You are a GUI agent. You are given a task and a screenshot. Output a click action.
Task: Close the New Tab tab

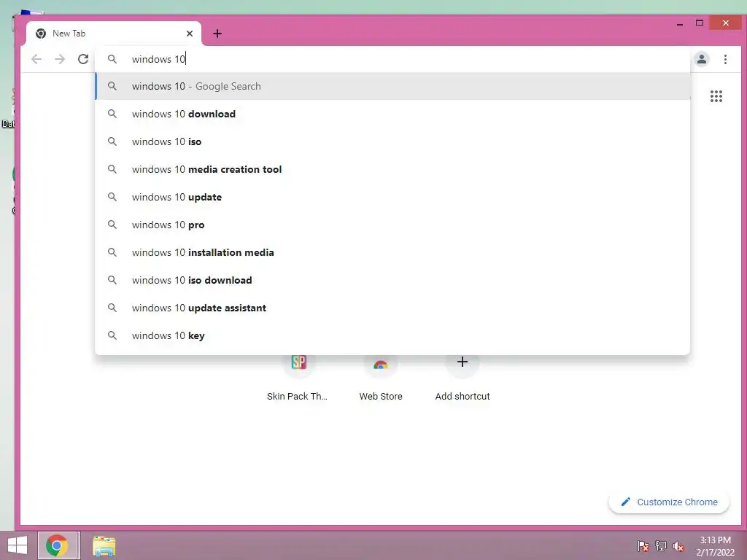coord(190,34)
